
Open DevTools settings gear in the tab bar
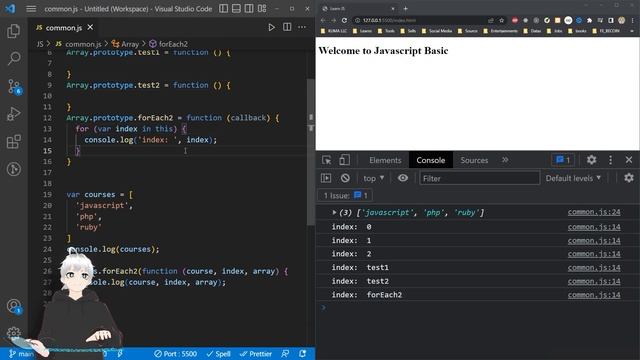[x=591, y=160]
